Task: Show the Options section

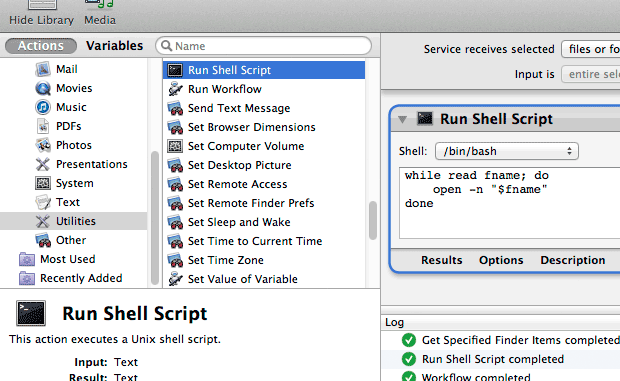Action: (501, 260)
